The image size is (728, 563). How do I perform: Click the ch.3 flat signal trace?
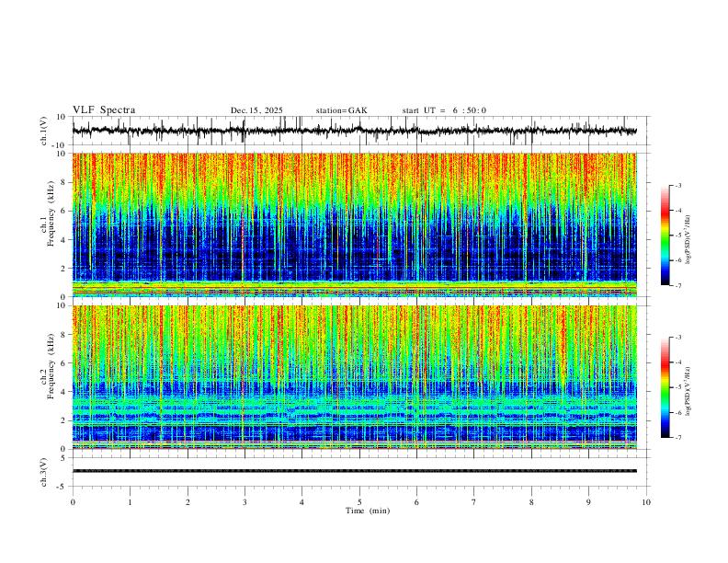[354, 471]
